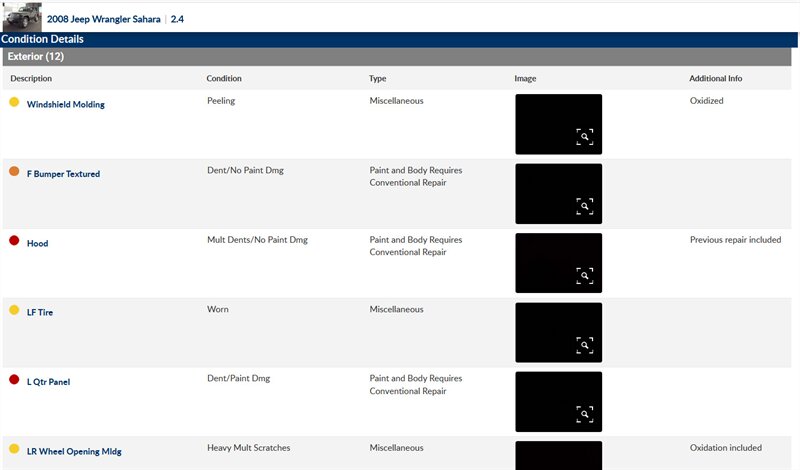Viewport: 800px width, 470px height.
Task: Open the LR Wheel Opening Mldg link
Action: [74, 451]
